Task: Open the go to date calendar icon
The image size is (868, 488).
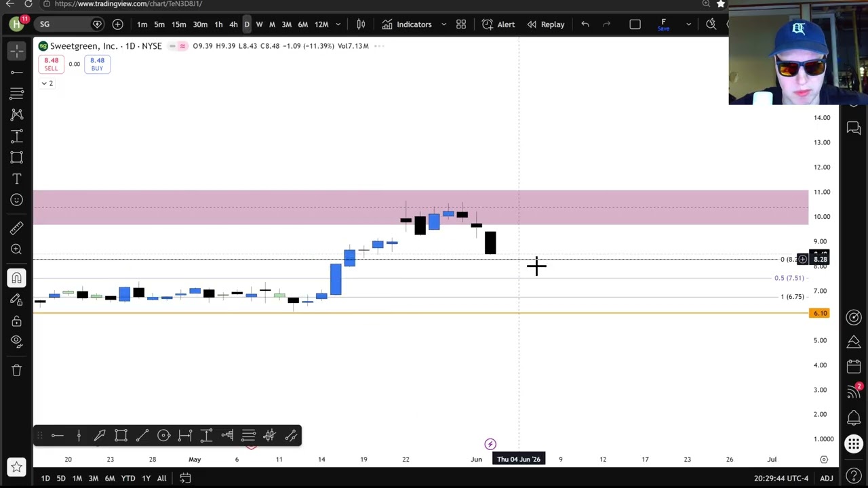Action: 184,479
